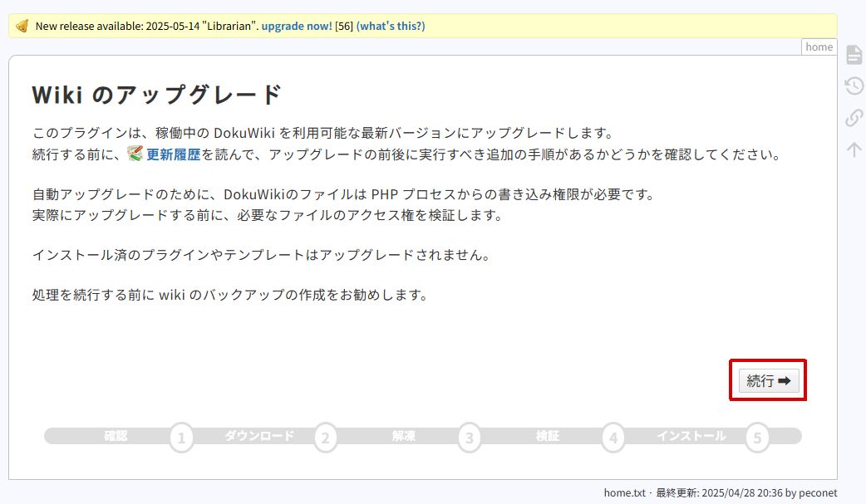This screenshot has height=504, width=866.
Task: Click the 更新履歴 link's small icon
Action: [x=135, y=154]
